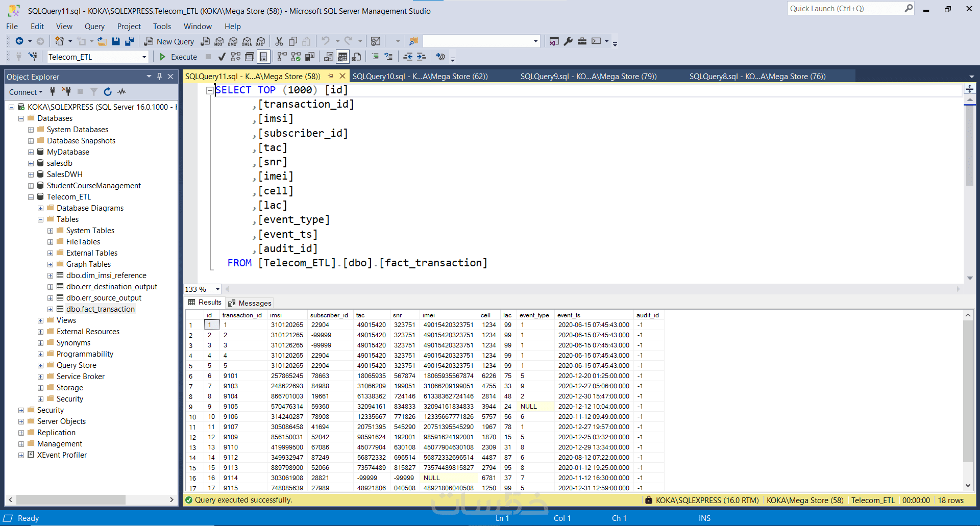Click the DAX query icon

(x=260, y=41)
